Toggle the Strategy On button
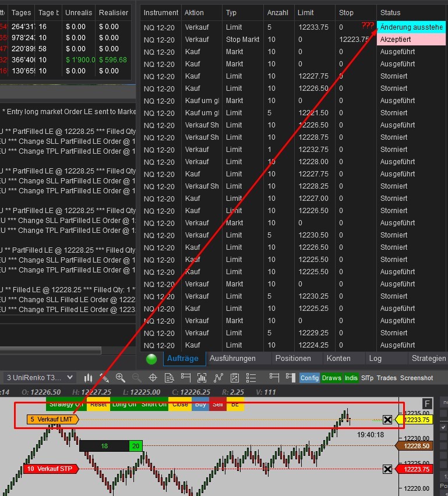The image size is (448, 496). click(x=66, y=404)
